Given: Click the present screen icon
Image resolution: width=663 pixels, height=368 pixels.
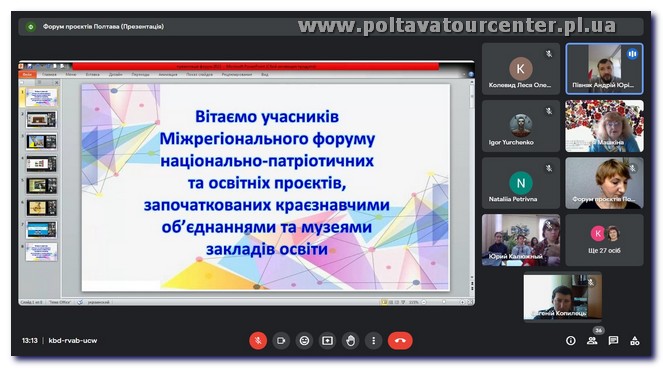Looking at the screenshot, I should coord(327,341).
